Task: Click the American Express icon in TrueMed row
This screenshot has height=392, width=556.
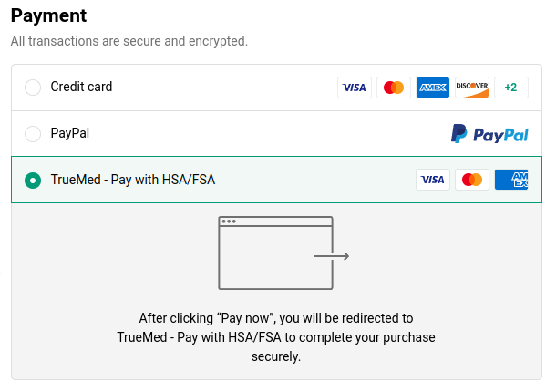Action: (x=511, y=180)
